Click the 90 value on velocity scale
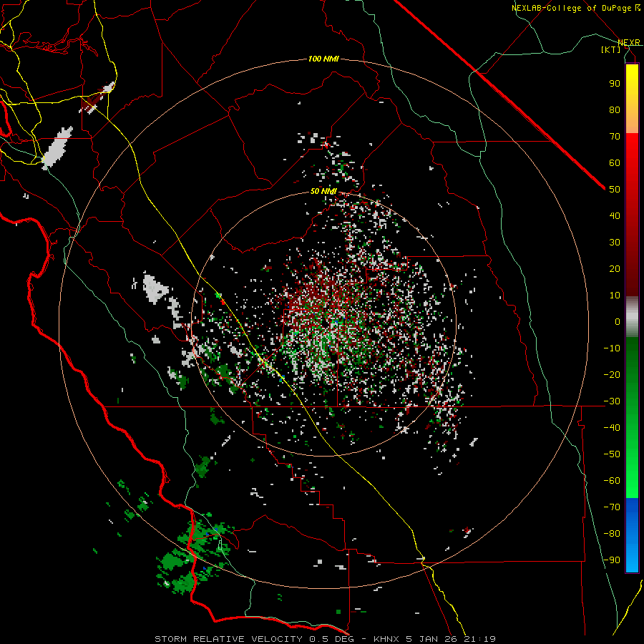644x644 pixels. [615, 84]
